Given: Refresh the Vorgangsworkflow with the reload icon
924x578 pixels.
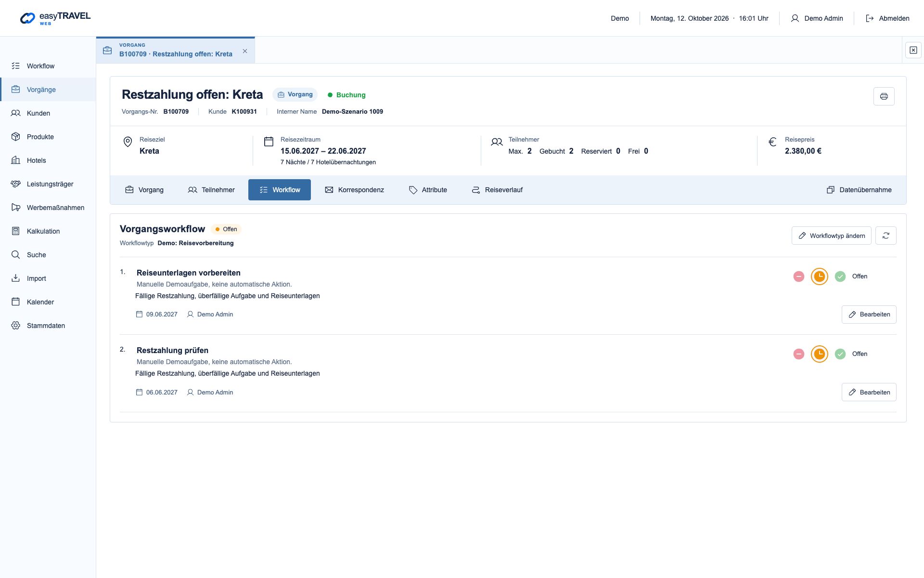Looking at the screenshot, I should (885, 236).
